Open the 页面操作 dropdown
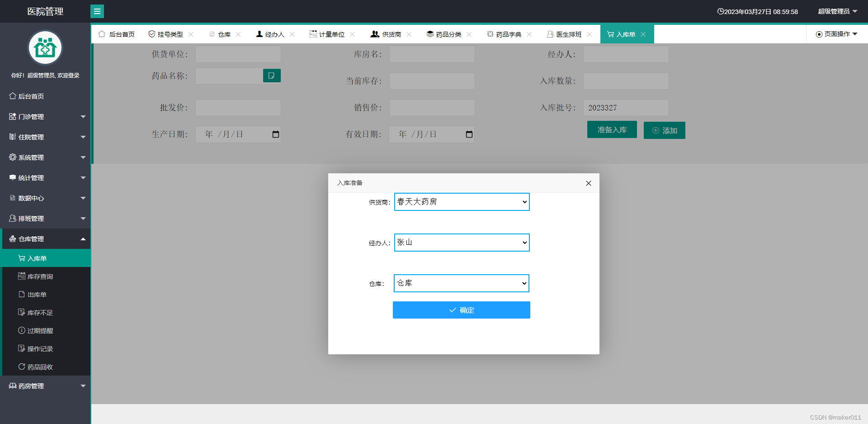 pyautogui.click(x=836, y=34)
